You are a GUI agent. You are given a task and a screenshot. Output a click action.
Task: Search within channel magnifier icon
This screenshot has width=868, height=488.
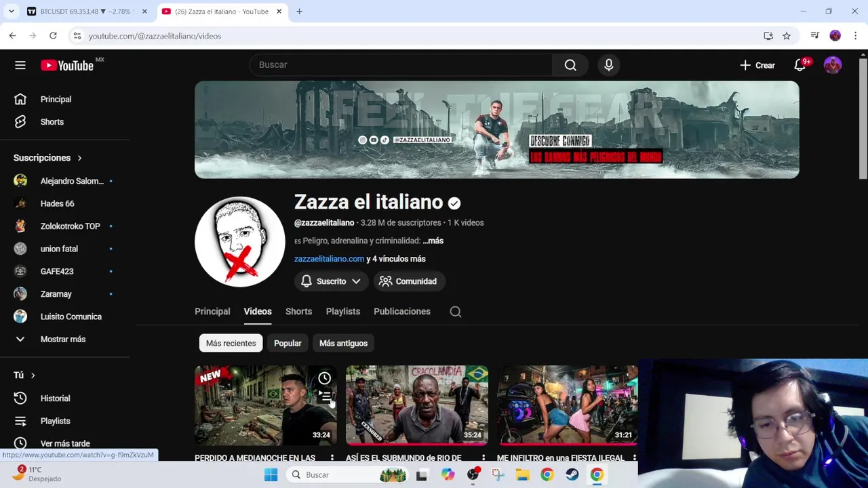pyautogui.click(x=456, y=312)
